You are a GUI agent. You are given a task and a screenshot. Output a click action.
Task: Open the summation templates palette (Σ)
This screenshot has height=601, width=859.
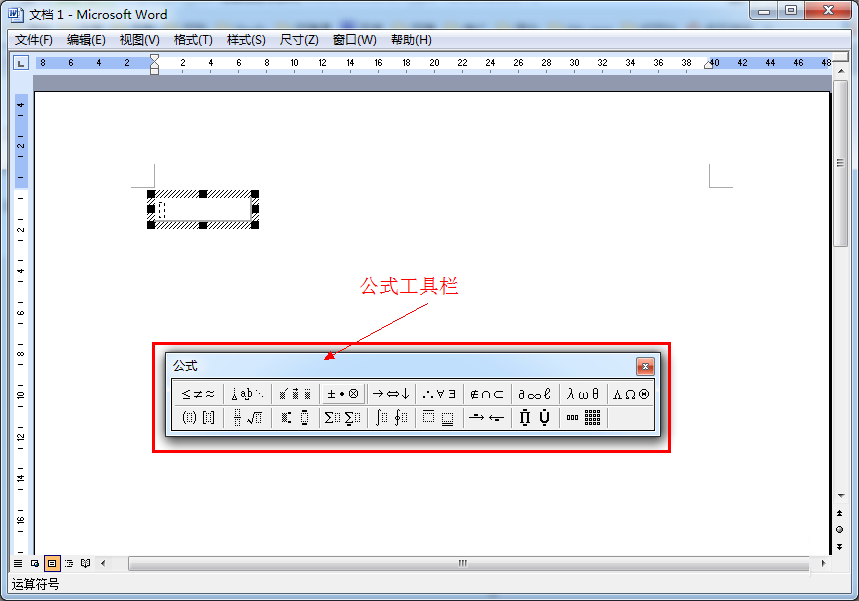pos(342,418)
